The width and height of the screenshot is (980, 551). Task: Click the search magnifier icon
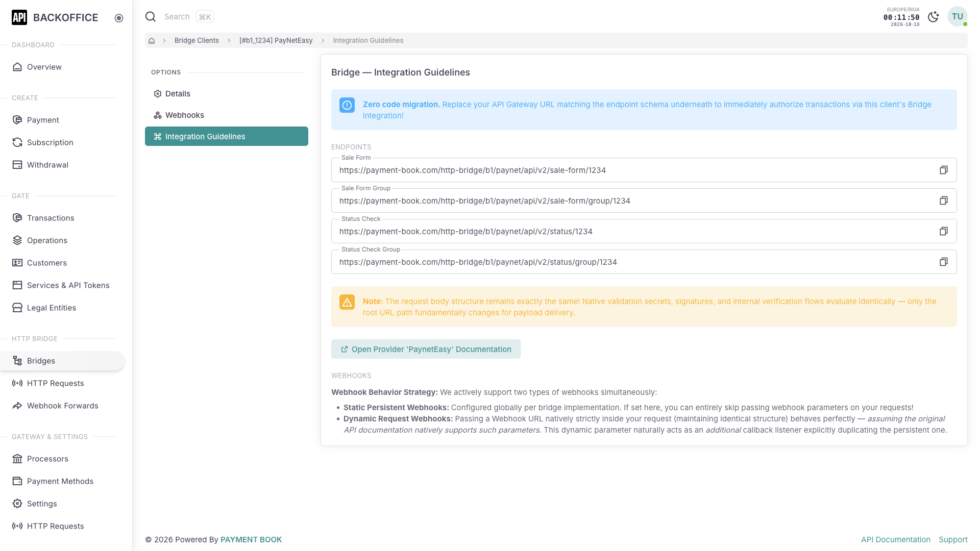pos(151,17)
